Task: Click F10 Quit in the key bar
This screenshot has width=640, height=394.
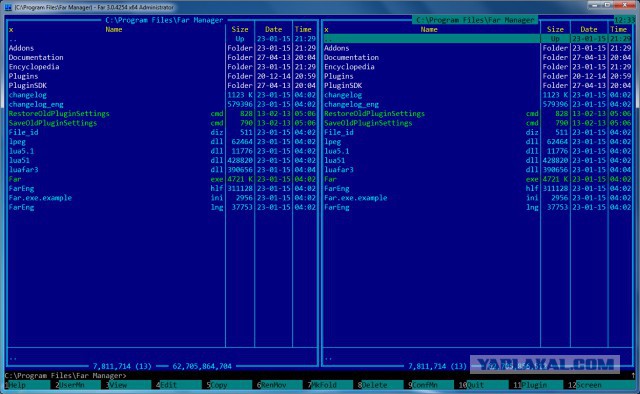Action: click(x=483, y=385)
